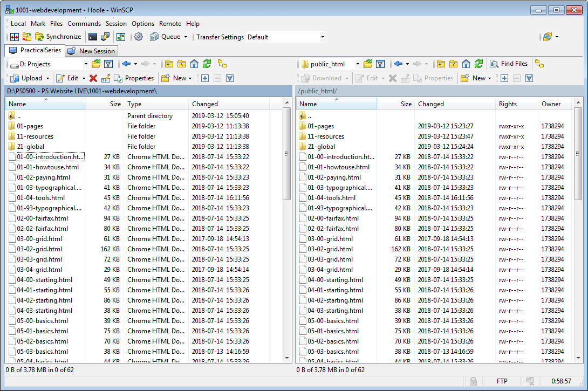Sort local files by Size column
Screen dimensions: 588x391
click(x=105, y=104)
